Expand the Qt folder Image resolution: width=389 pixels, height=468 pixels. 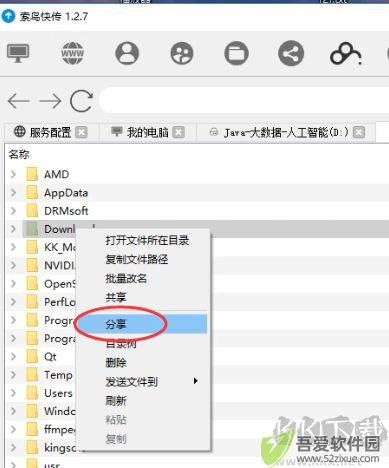pos(13,356)
